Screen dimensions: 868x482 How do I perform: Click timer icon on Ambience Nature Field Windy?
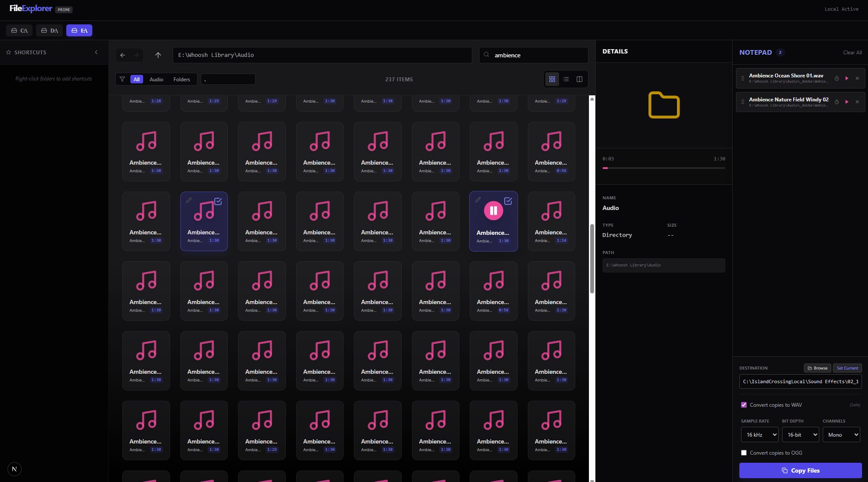coord(836,102)
